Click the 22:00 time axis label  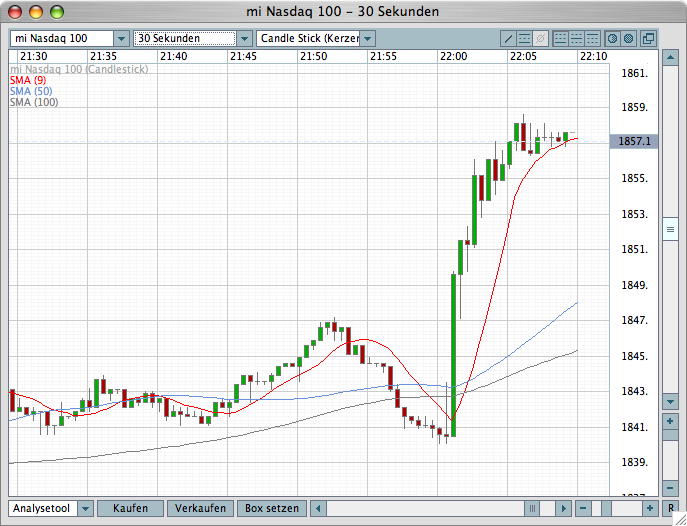(x=453, y=56)
